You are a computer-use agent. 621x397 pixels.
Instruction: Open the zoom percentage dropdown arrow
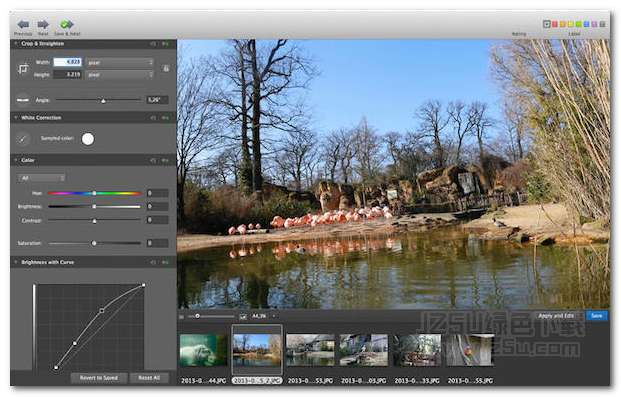274,316
